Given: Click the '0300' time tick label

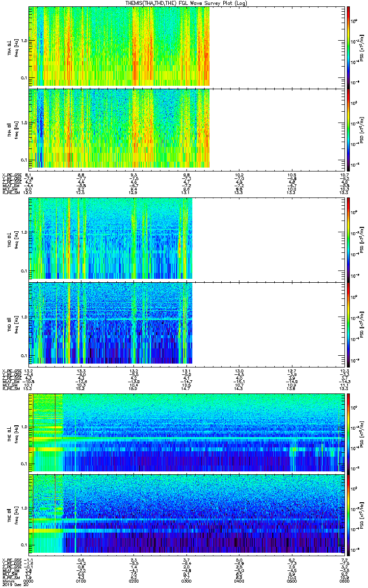Looking at the screenshot, I should pyautogui.click(x=186, y=581).
